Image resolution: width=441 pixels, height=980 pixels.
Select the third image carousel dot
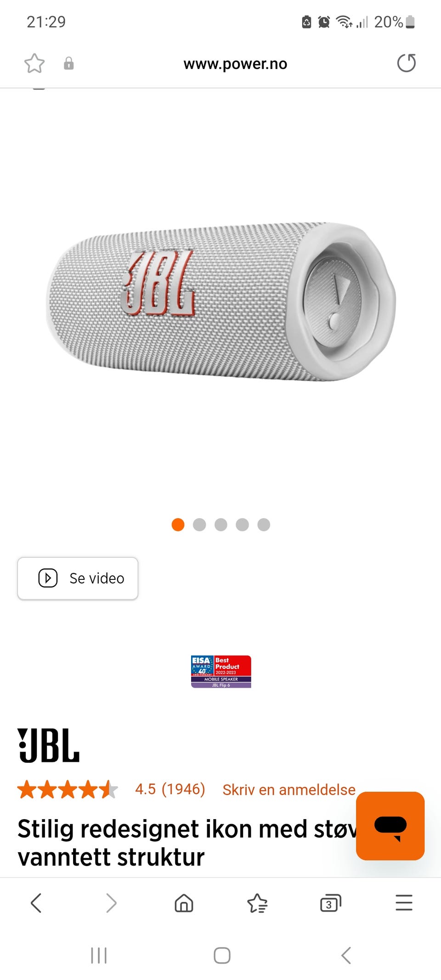pos(221,525)
